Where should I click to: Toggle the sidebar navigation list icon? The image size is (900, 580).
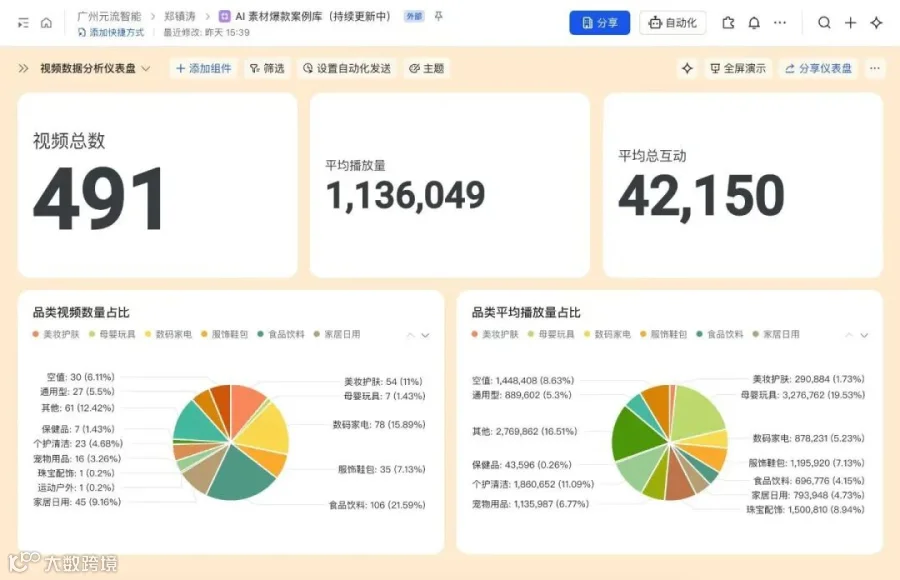pyautogui.click(x=23, y=23)
